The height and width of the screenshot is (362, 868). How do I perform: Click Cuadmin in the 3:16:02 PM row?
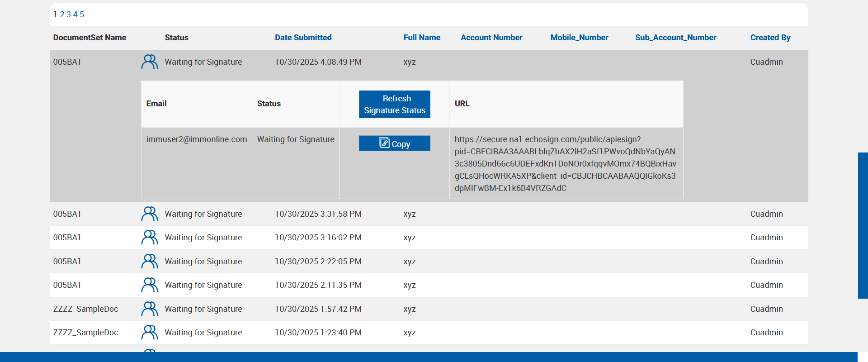[x=767, y=238]
